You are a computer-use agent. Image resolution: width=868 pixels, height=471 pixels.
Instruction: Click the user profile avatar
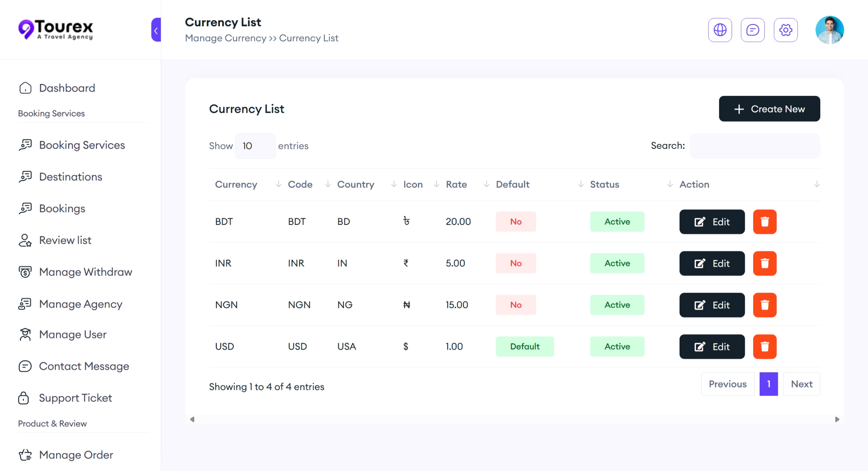pos(829,30)
